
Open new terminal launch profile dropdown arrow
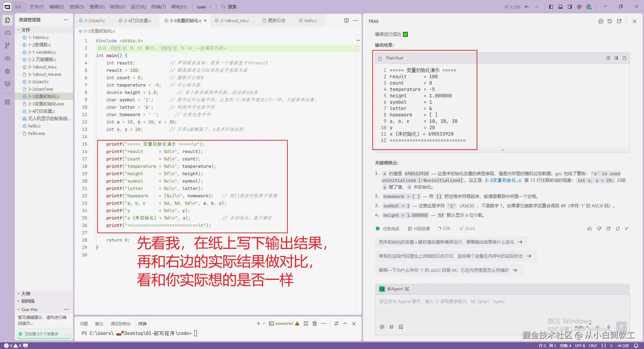point(264,323)
